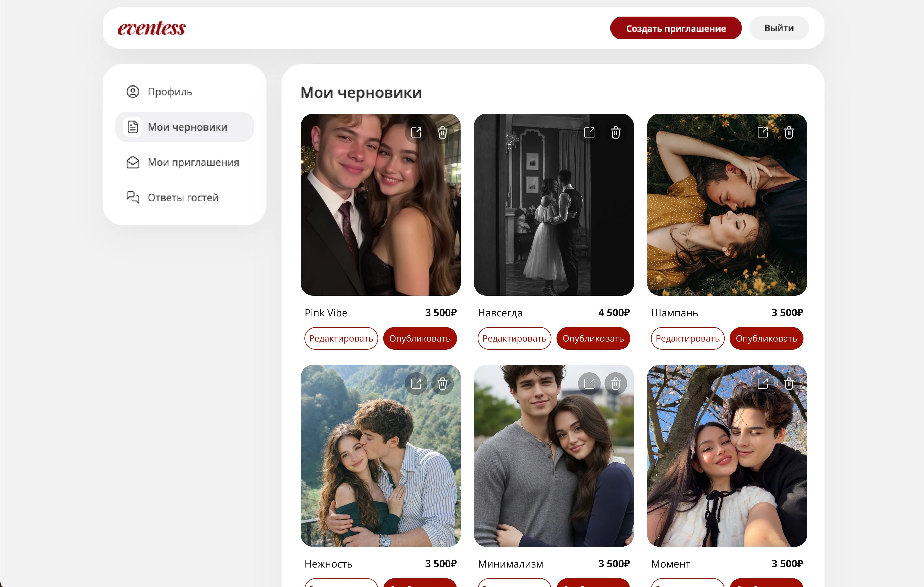924x587 pixels.
Task: Click trash icon on Нежность card
Action: pyautogui.click(x=442, y=384)
